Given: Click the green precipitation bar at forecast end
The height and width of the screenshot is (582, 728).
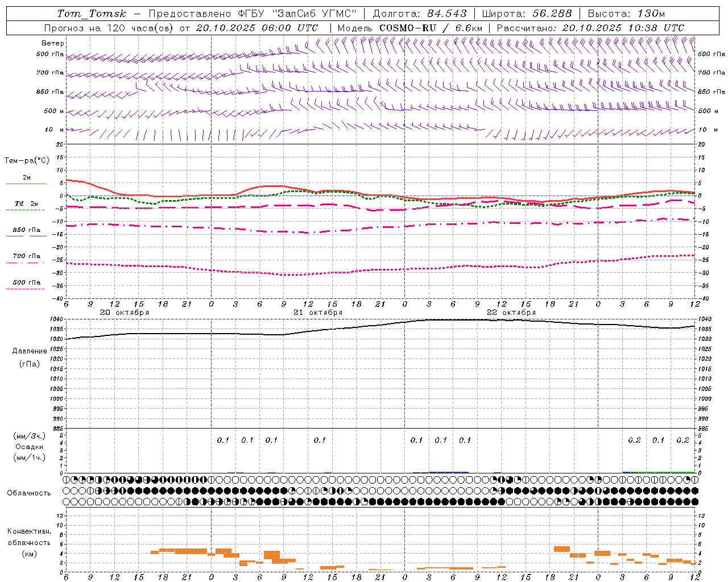Looking at the screenshot, I should click(662, 472).
